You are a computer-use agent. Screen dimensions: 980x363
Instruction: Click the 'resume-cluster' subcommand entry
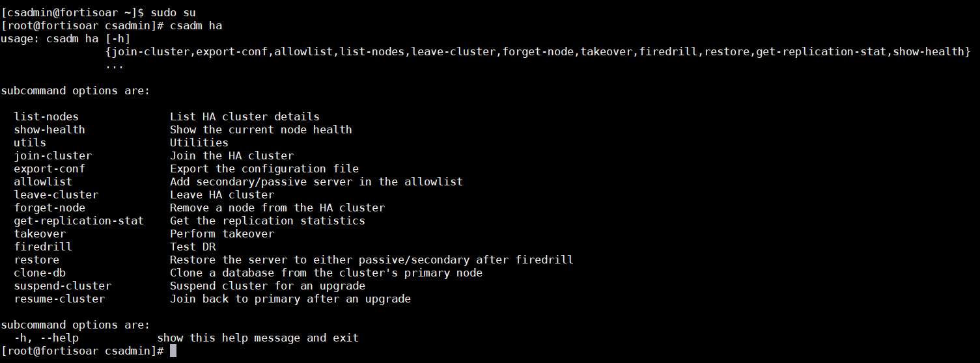[x=59, y=299]
